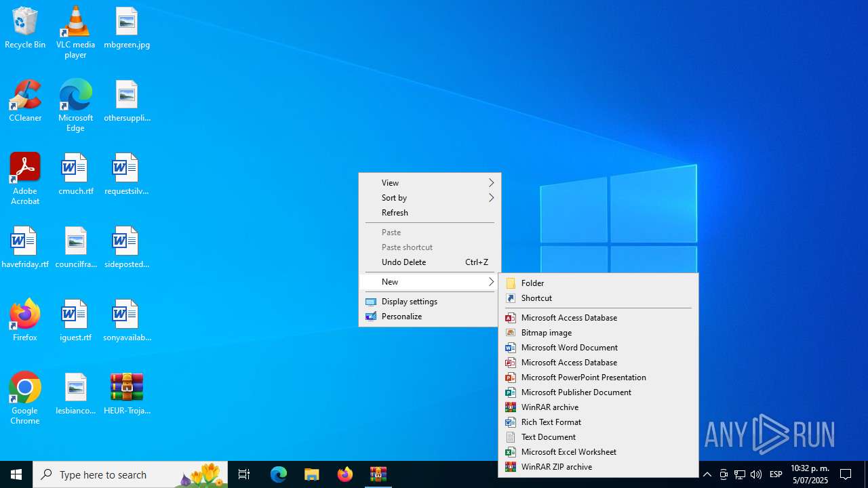Image resolution: width=868 pixels, height=488 pixels.
Task: Open the Recycle Bin desktop icon
Action: tap(25, 28)
